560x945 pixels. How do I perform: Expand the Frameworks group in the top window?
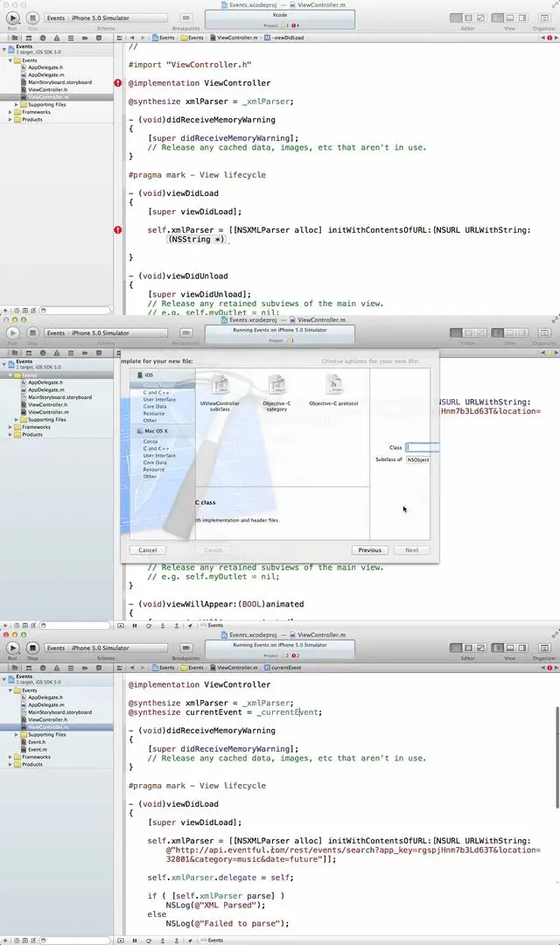(10, 112)
